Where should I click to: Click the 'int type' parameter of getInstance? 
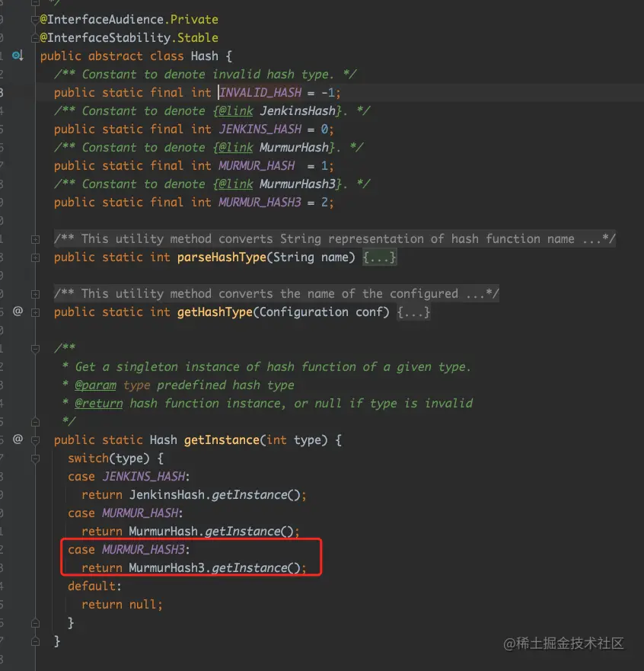(x=297, y=440)
